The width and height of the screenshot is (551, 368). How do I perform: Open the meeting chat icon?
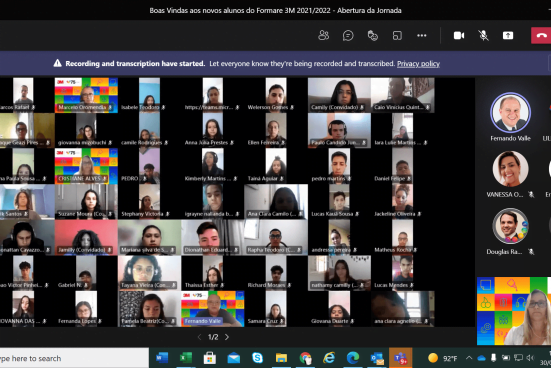pos(348,35)
